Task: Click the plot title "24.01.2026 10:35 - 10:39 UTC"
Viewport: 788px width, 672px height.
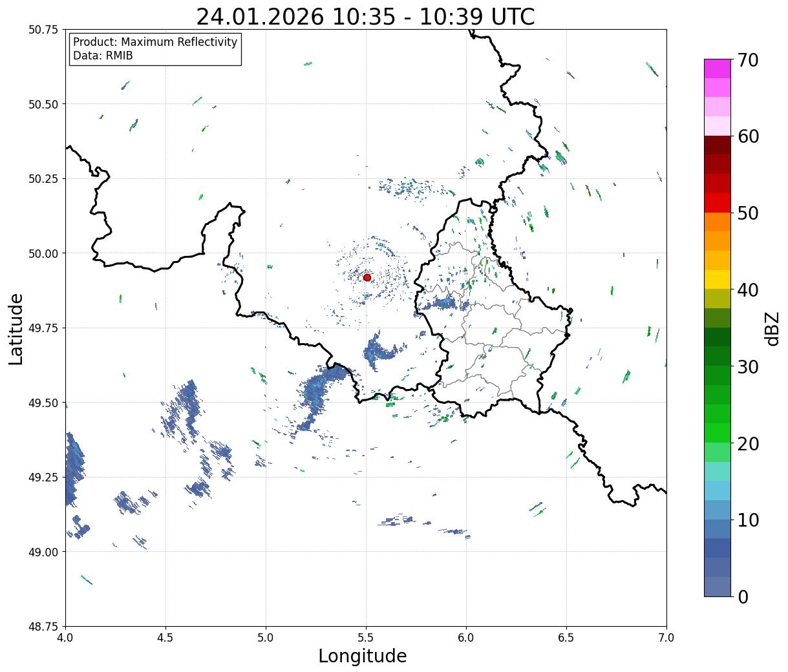Action: (365, 17)
